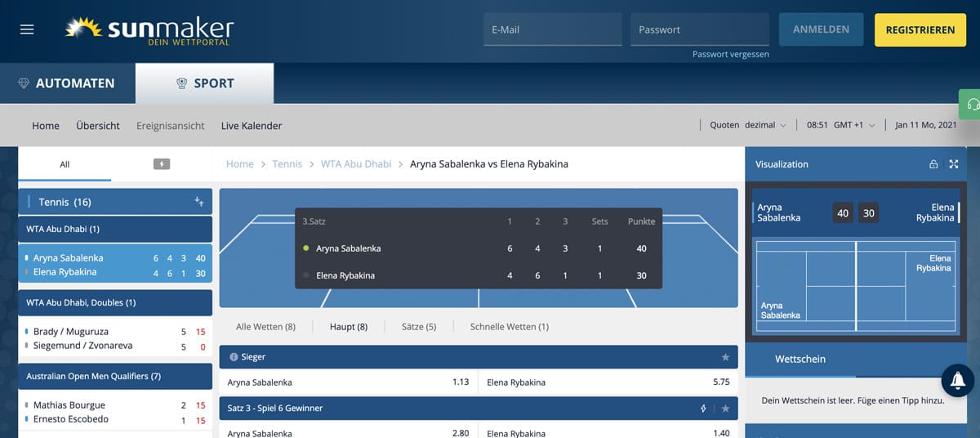Click into the E-Mail field
Image resolution: width=980 pixels, height=438 pixels.
click(x=553, y=29)
